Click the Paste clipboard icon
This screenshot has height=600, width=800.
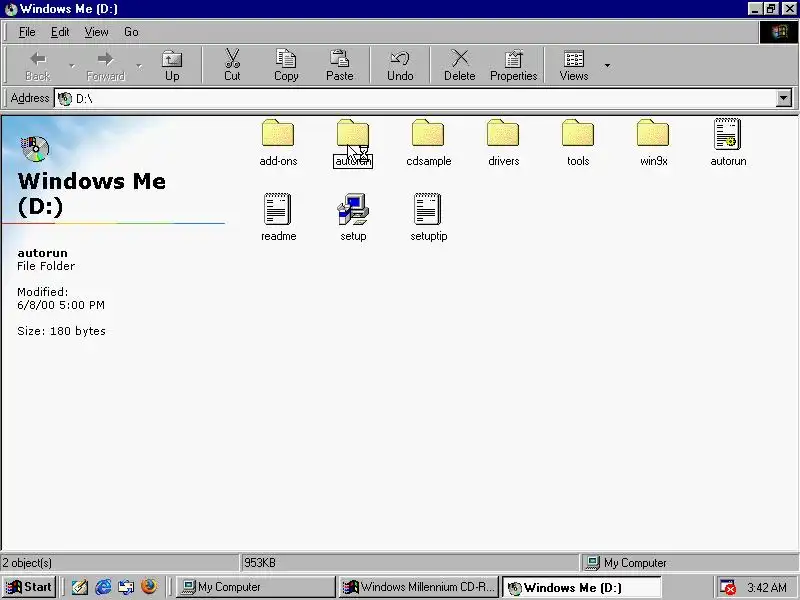click(339, 59)
